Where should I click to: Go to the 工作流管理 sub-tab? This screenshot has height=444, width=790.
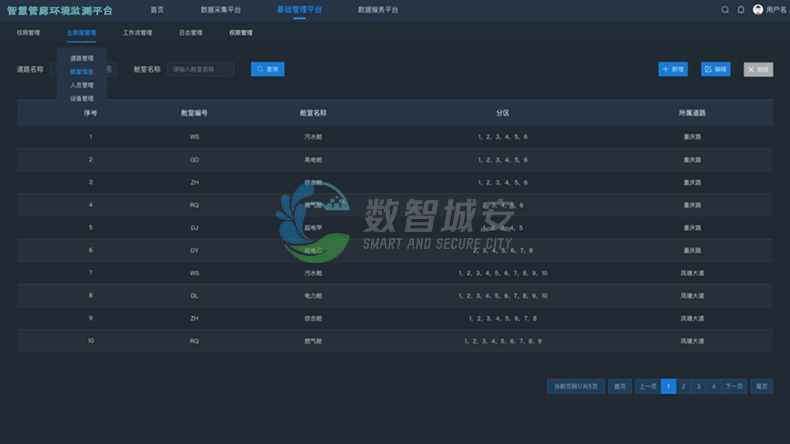137,33
